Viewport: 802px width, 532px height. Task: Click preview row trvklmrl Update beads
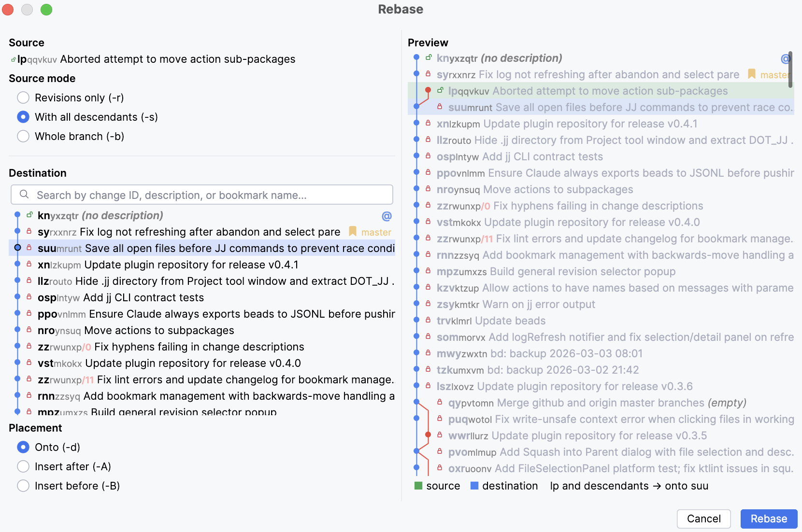coord(601,321)
